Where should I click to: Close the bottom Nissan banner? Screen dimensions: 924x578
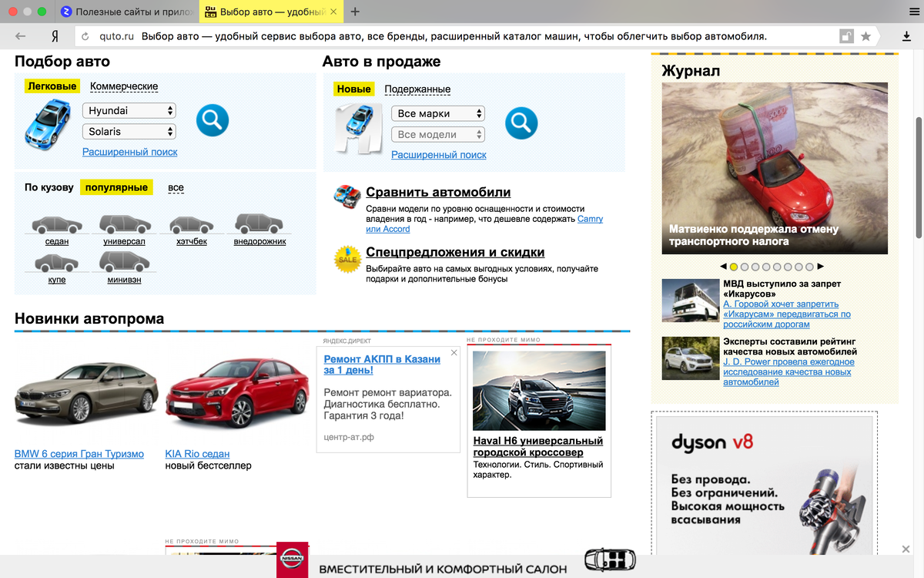click(x=906, y=549)
